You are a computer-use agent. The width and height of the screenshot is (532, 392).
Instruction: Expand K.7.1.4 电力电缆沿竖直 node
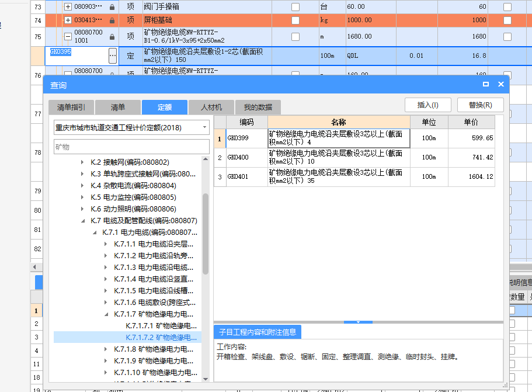[106, 279]
